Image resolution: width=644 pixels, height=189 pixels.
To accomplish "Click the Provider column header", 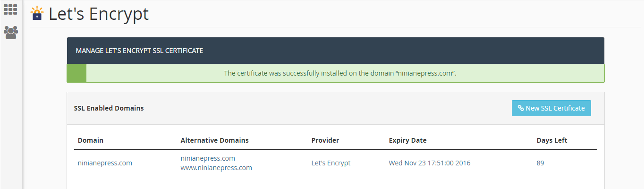I will (x=325, y=140).
